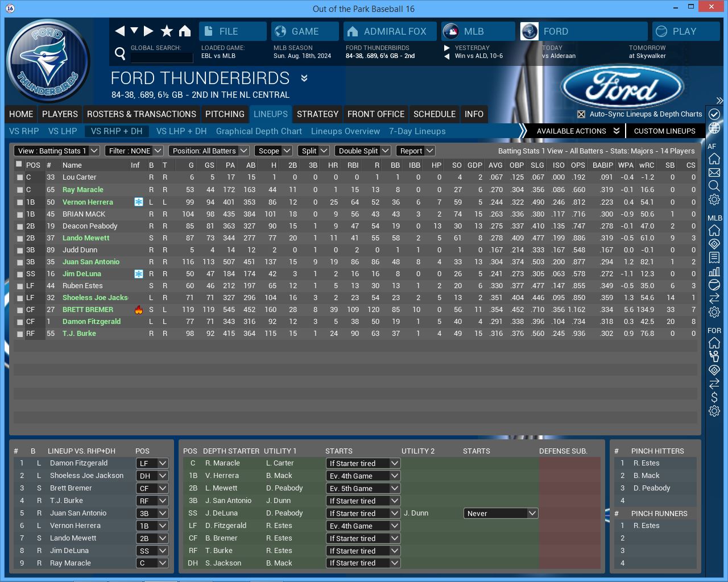Click the global search magnifier icon
Image resolution: width=728 pixels, height=582 pixels.
[120, 53]
